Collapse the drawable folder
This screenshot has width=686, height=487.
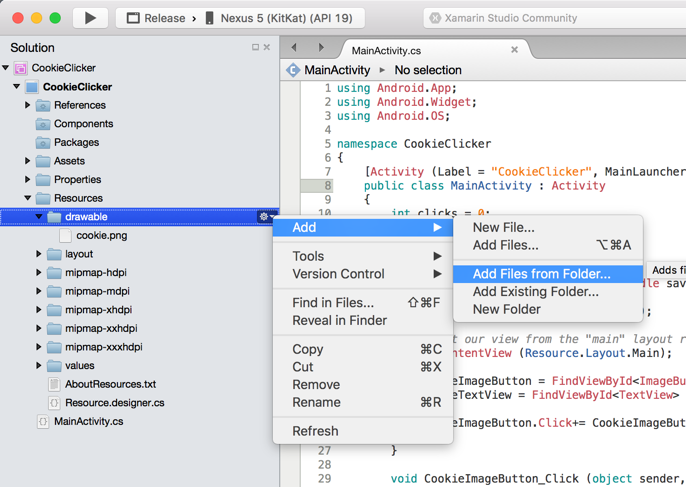(x=39, y=217)
